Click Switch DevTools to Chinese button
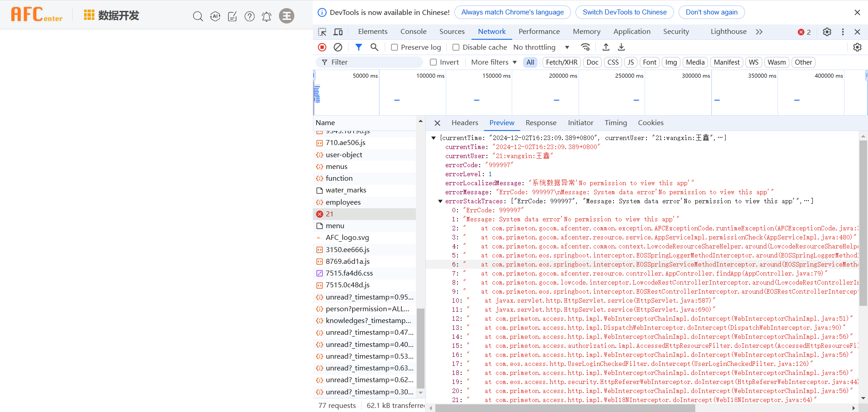Screen dimensions: 868x412 (x=624, y=12)
